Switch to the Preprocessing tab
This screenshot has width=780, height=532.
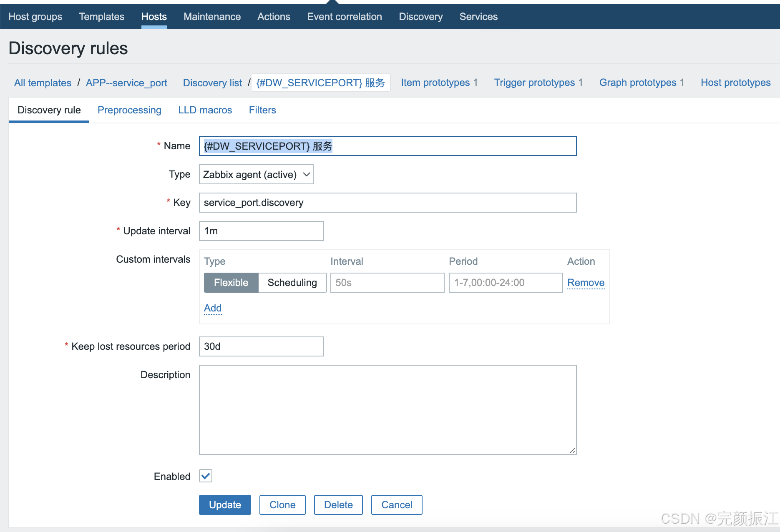pyautogui.click(x=129, y=110)
